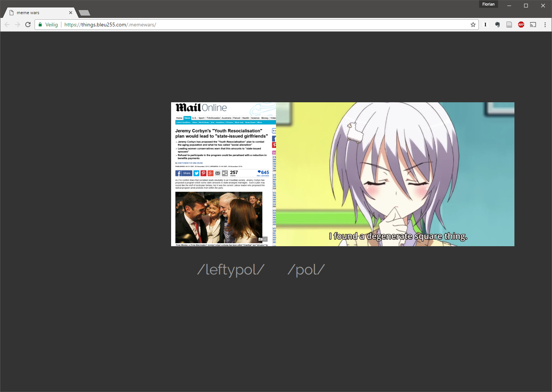Viewport: 552px width, 392px height.
Task: Vote for /pol/
Action: tap(306, 270)
